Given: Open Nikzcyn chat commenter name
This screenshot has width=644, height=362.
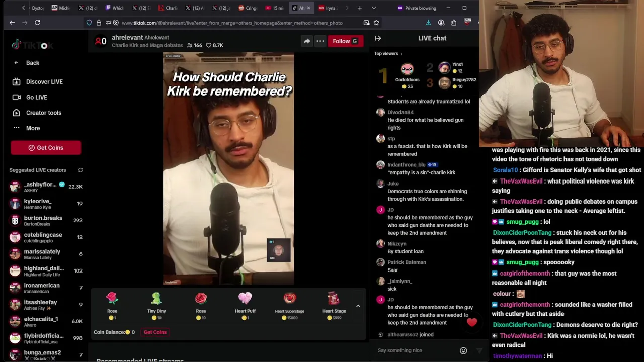Looking at the screenshot, I should tap(397, 244).
